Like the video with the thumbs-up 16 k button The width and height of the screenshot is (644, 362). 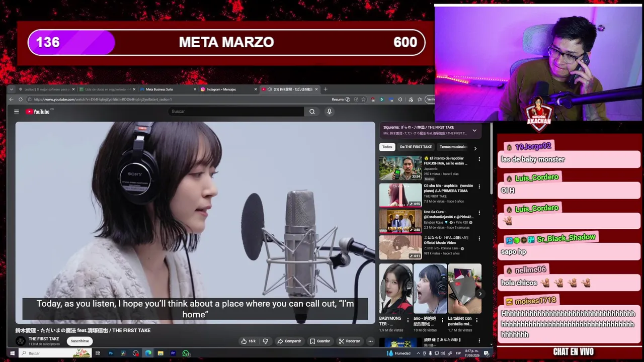point(249,341)
